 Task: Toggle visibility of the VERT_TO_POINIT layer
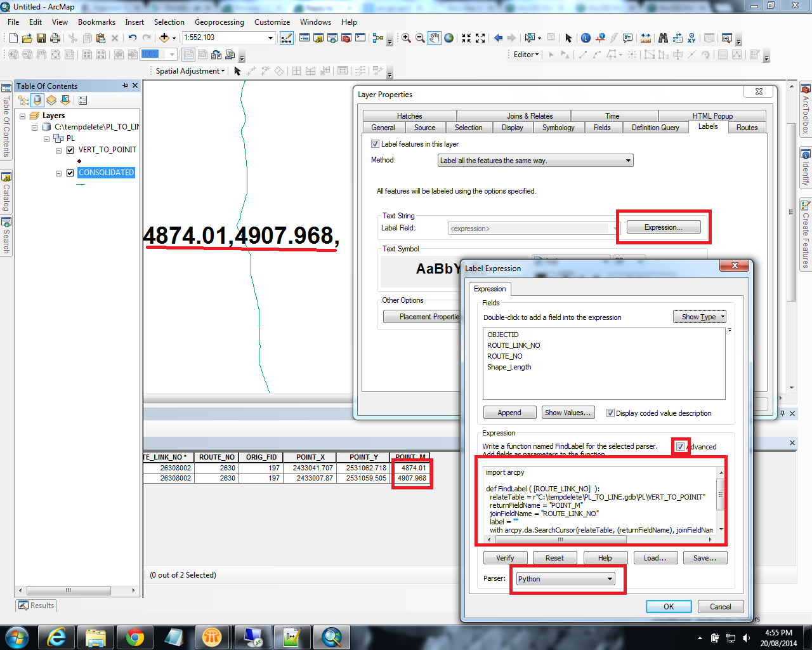(70, 150)
